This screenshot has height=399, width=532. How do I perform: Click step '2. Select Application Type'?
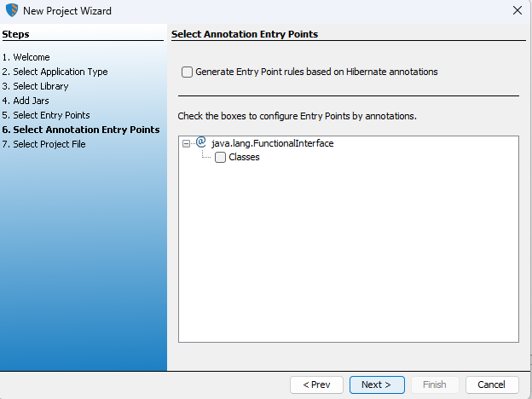click(55, 72)
